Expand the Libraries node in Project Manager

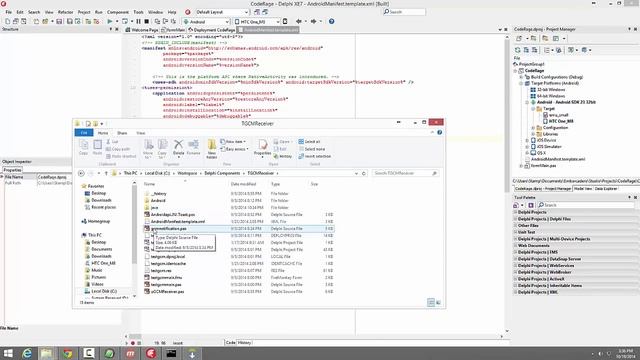click(533, 134)
